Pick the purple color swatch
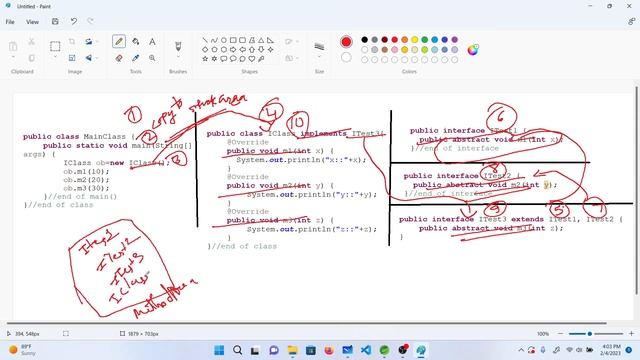Image resolution: width=640 pixels, height=360 pixels. tap(455, 40)
